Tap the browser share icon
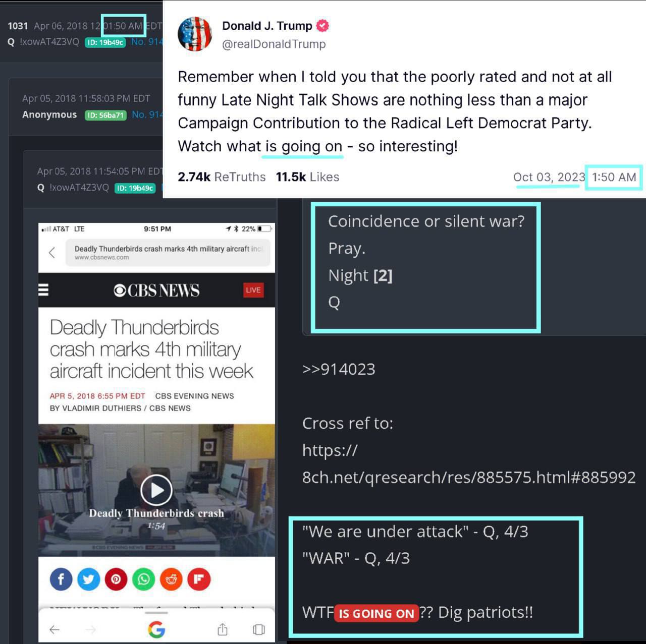Viewport: 646px width, 644px height. click(223, 629)
